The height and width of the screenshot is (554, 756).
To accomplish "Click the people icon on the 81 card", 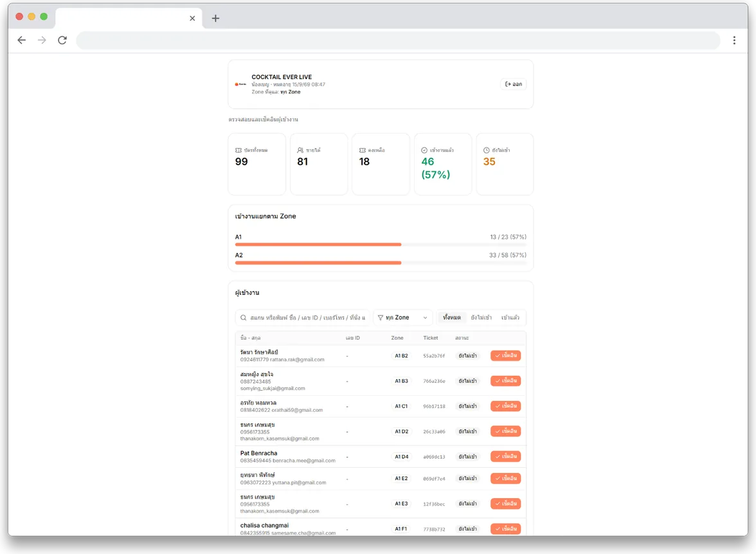I will tap(300, 151).
